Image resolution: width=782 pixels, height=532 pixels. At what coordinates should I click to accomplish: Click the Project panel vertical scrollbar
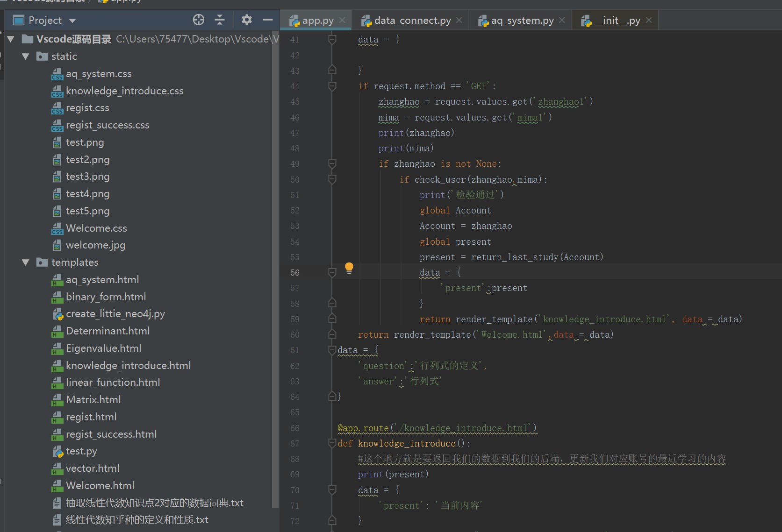point(275,269)
